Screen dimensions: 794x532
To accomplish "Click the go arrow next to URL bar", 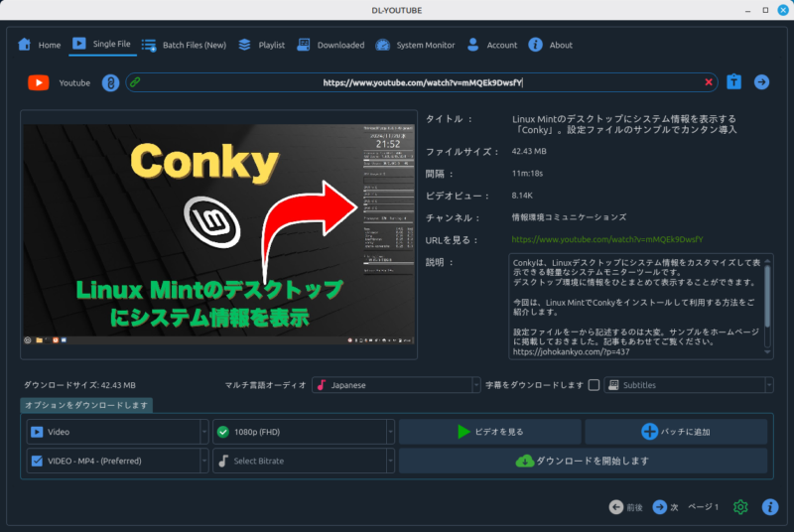I will (761, 82).
